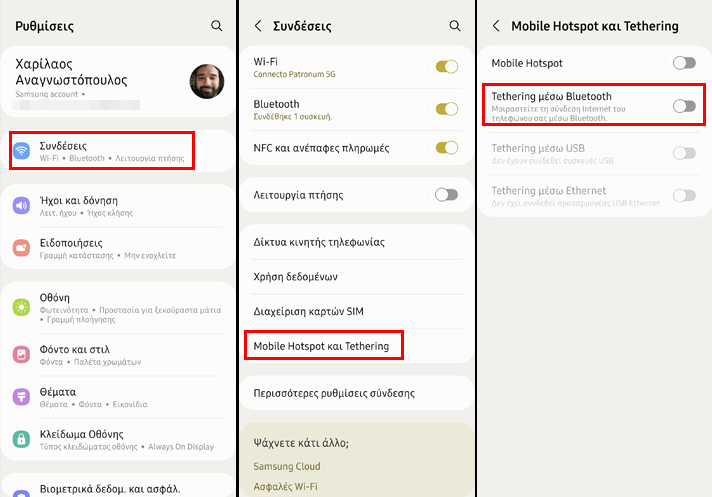The image size is (712, 497).
Task: Open Περισσότερες ρυθμίσεις σύνδεσης
Action: [356, 393]
